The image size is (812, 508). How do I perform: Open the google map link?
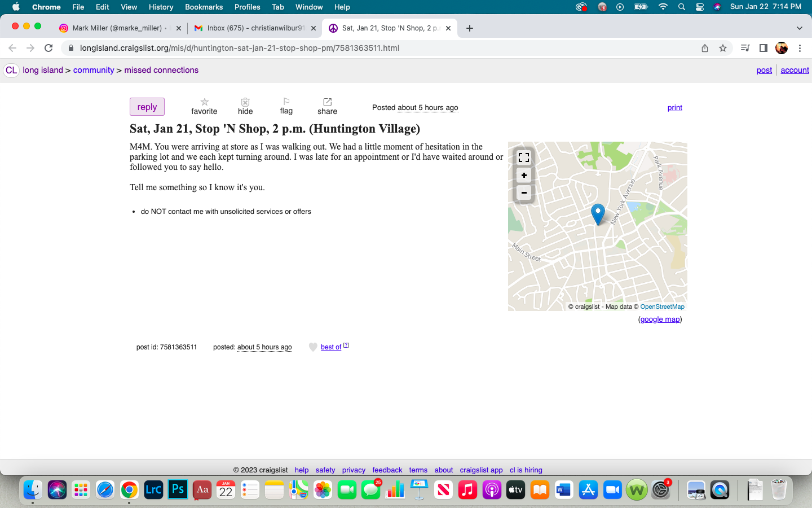click(x=660, y=319)
